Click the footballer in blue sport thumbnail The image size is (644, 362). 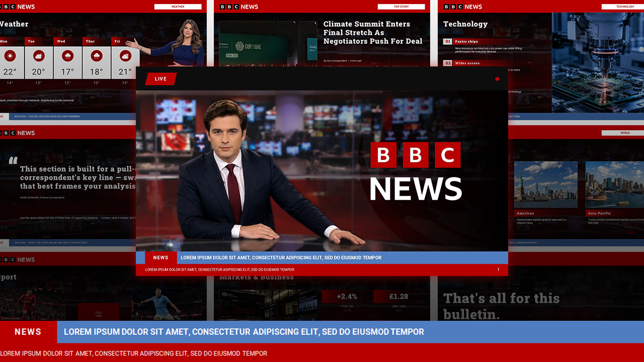click(x=166, y=304)
